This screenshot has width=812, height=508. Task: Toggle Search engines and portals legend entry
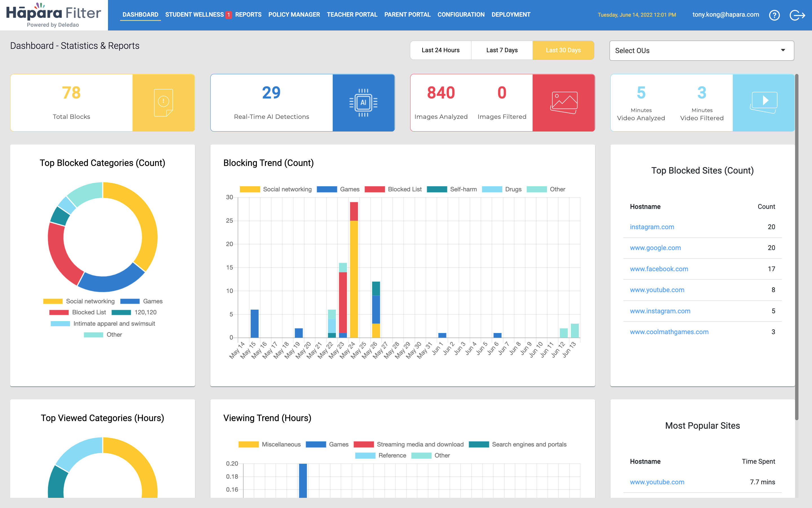pos(518,444)
